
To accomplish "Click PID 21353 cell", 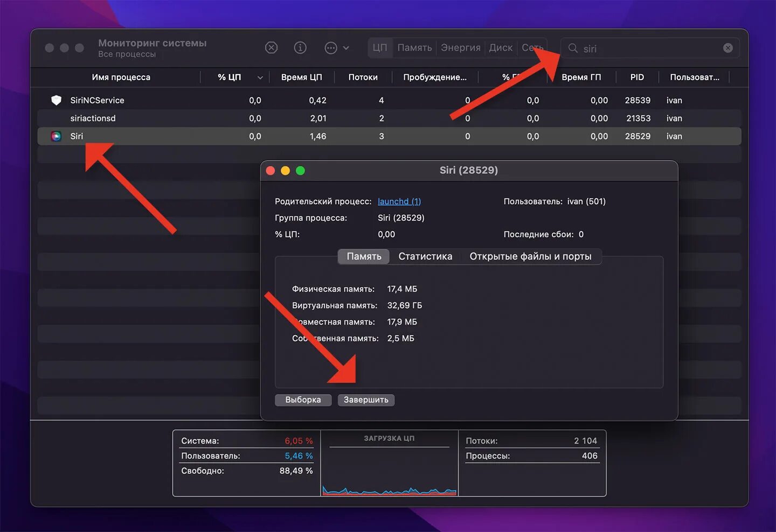I will pyautogui.click(x=638, y=118).
